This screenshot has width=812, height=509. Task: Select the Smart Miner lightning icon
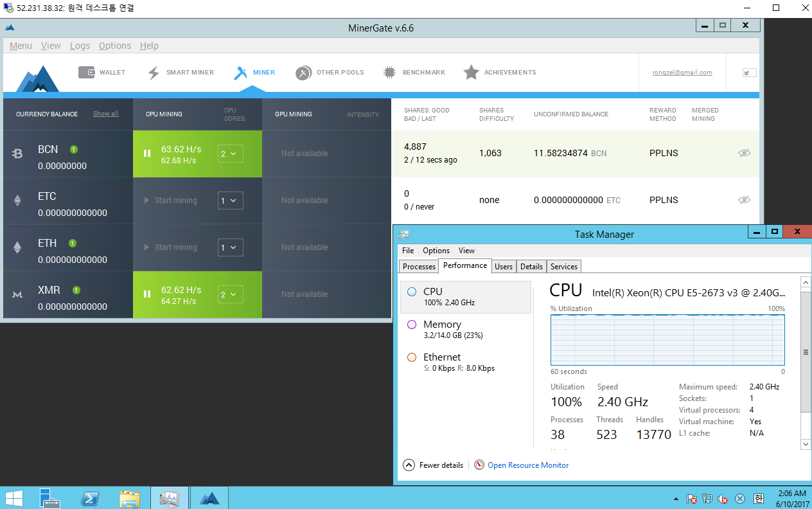coord(154,73)
